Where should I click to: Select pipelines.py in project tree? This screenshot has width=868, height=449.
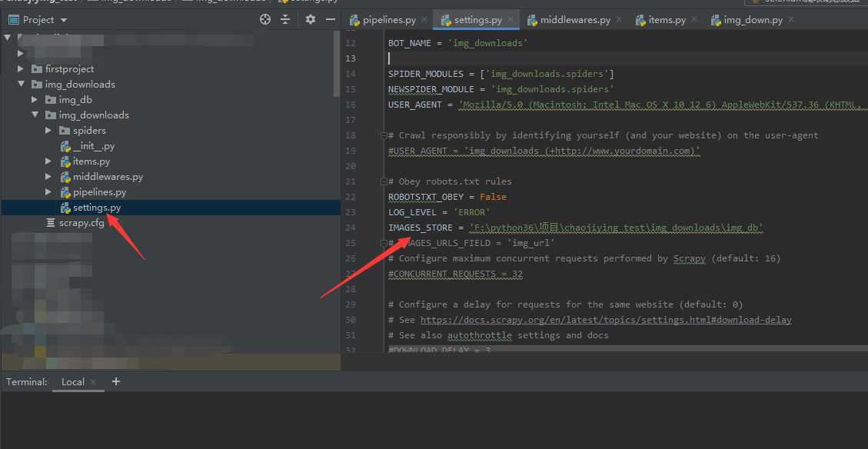pos(100,192)
